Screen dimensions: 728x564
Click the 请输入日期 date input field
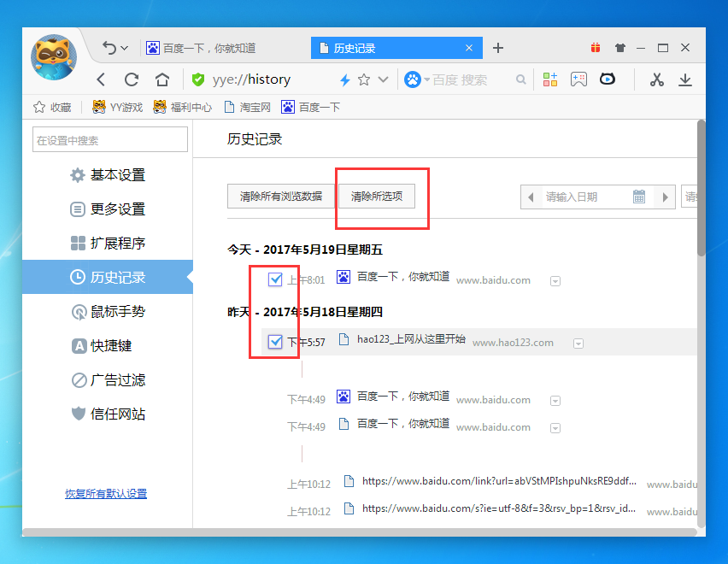tap(590, 196)
